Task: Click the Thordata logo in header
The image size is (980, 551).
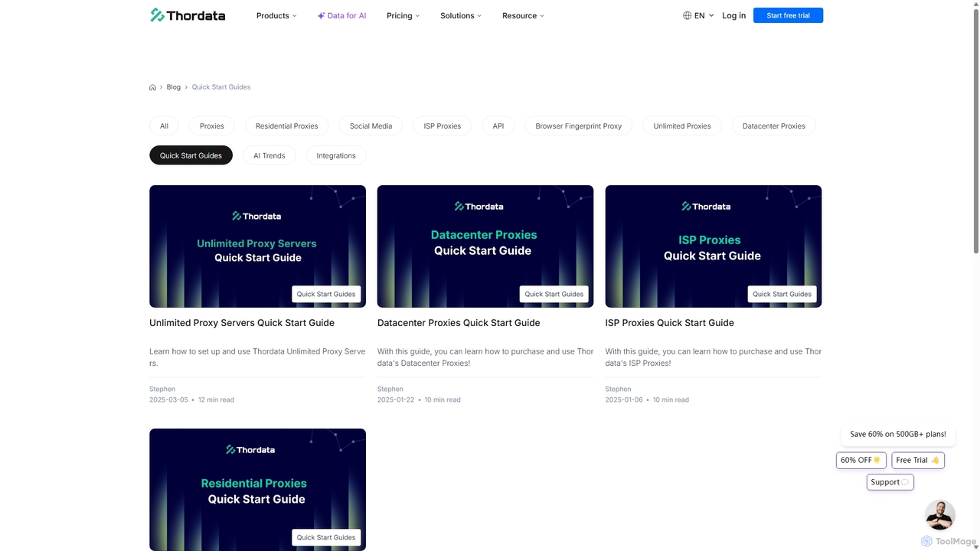Action: [x=188, y=15]
